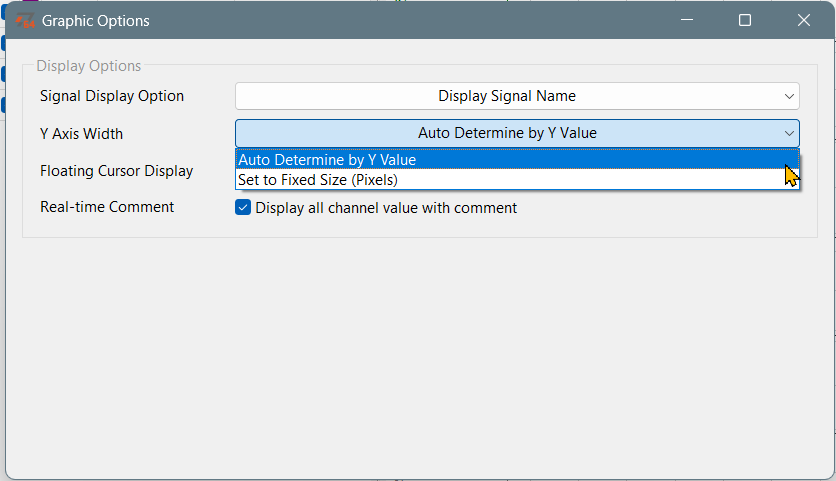Click the Display Options group title

click(89, 66)
